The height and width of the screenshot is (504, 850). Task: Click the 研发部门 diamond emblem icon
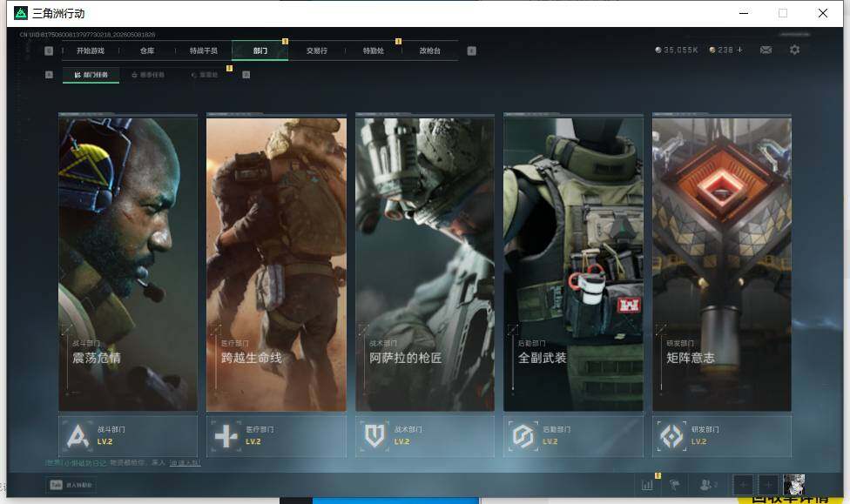(x=671, y=436)
